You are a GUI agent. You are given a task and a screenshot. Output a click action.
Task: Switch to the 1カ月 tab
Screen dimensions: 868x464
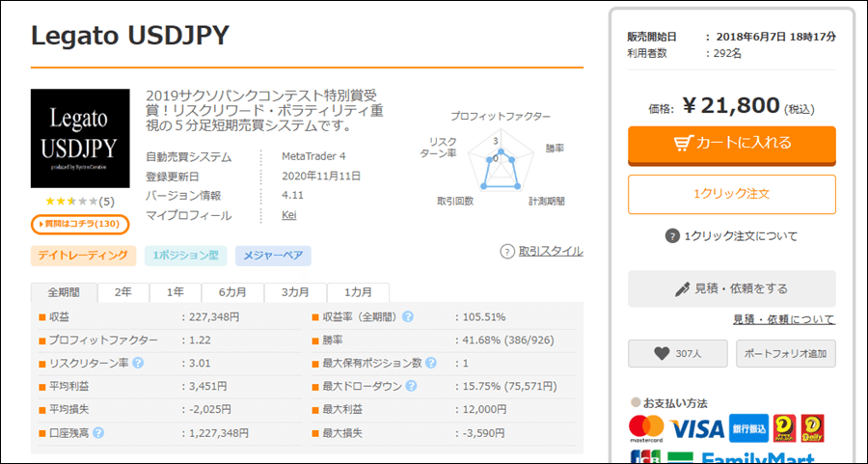[x=358, y=292]
